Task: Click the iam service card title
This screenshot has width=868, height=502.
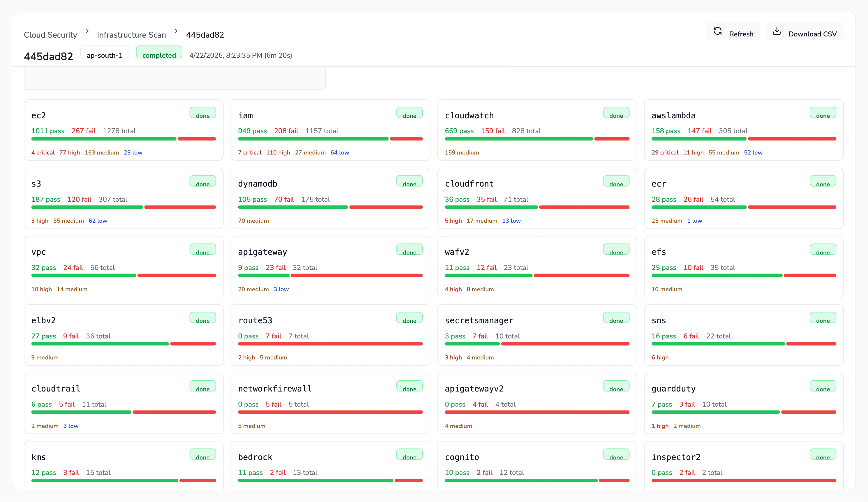Action: [245, 115]
